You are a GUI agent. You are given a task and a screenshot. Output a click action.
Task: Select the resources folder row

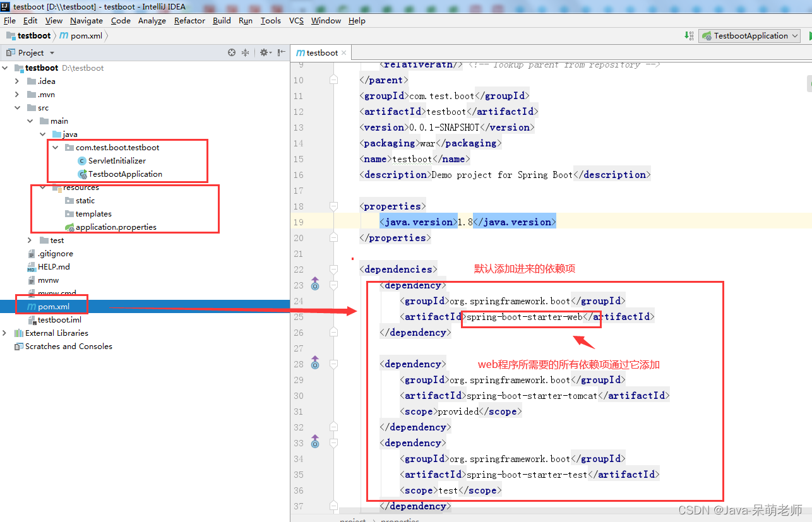tap(145, 187)
